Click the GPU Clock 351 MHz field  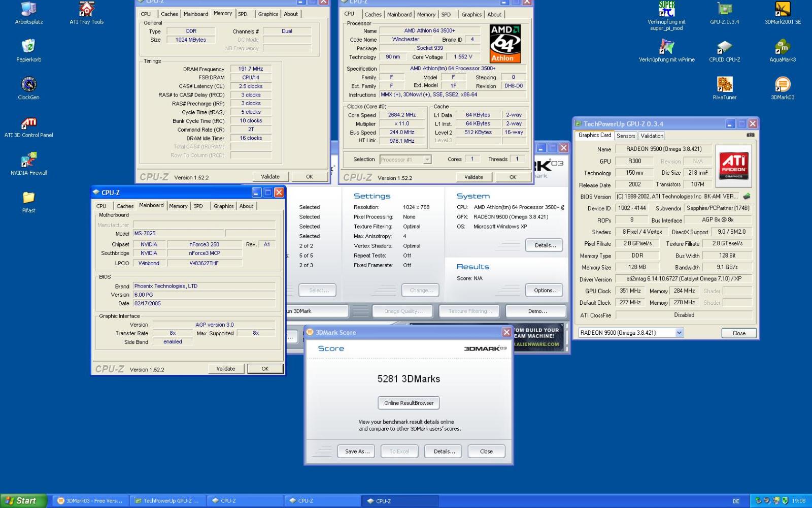click(630, 291)
